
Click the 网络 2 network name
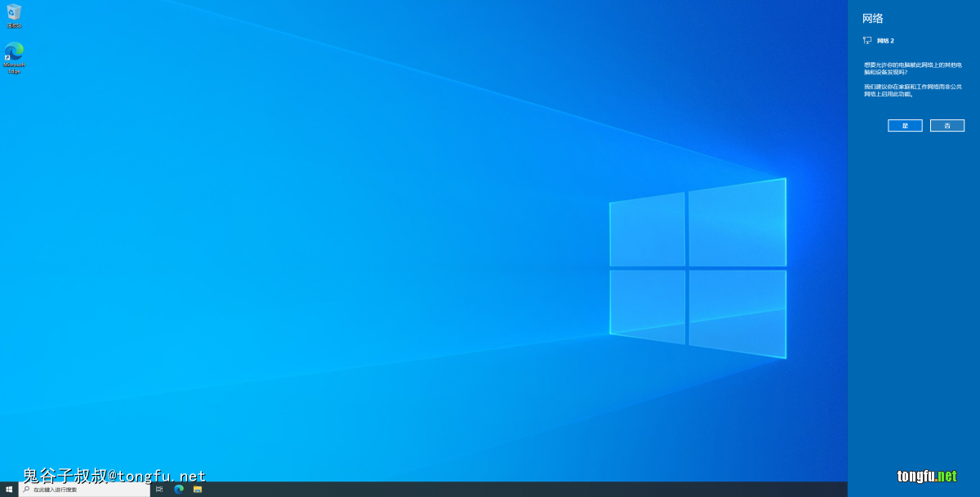[885, 40]
